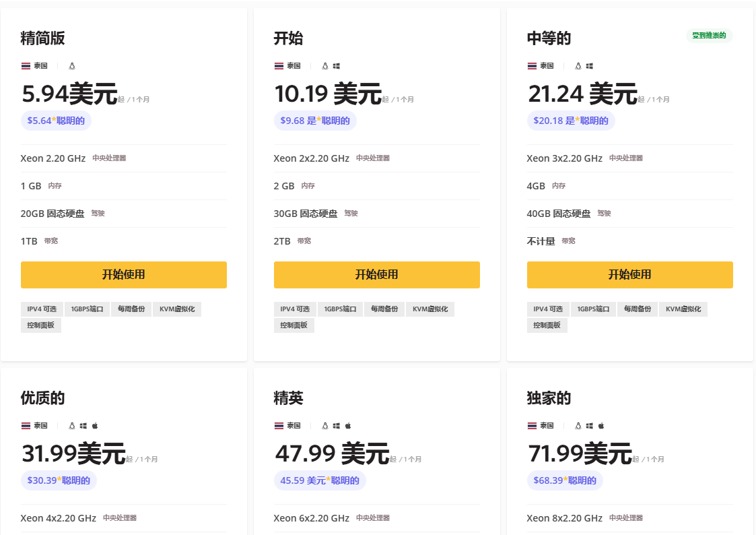Image resolution: width=756 pixels, height=535 pixels.
Task: Click the Apple icon in the 优质的 plan
Action: click(x=95, y=426)
